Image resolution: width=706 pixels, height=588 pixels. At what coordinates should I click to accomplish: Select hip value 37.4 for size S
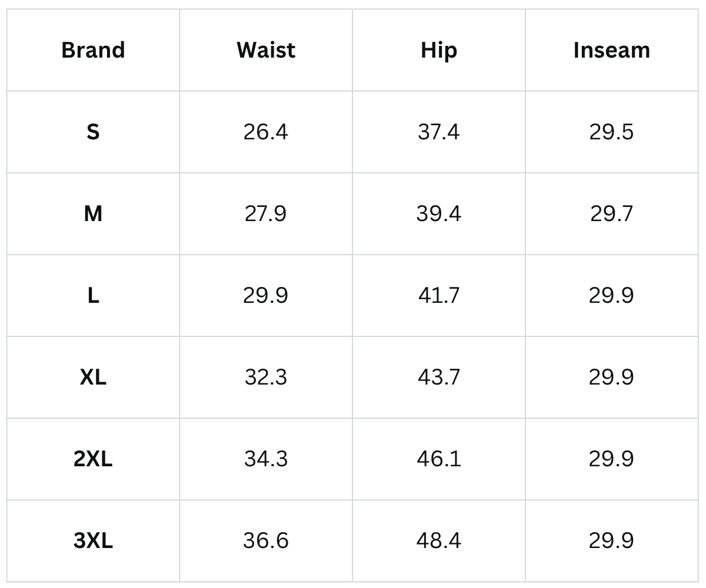(x=439, y=132)
